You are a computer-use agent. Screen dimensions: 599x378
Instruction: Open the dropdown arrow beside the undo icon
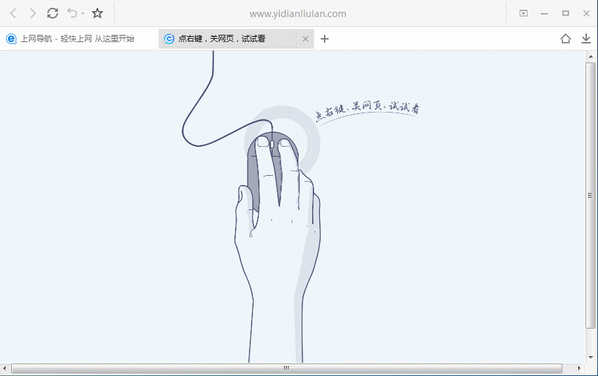(83, 14)
